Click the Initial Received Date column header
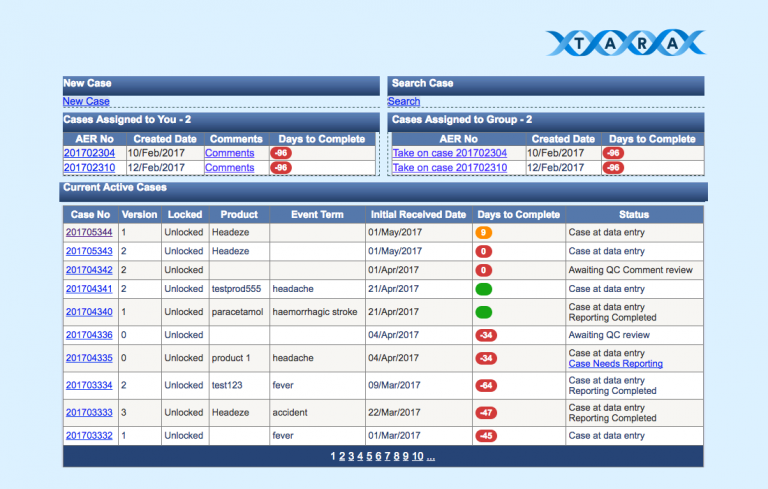The image size is (768, 489). [418, 214]
